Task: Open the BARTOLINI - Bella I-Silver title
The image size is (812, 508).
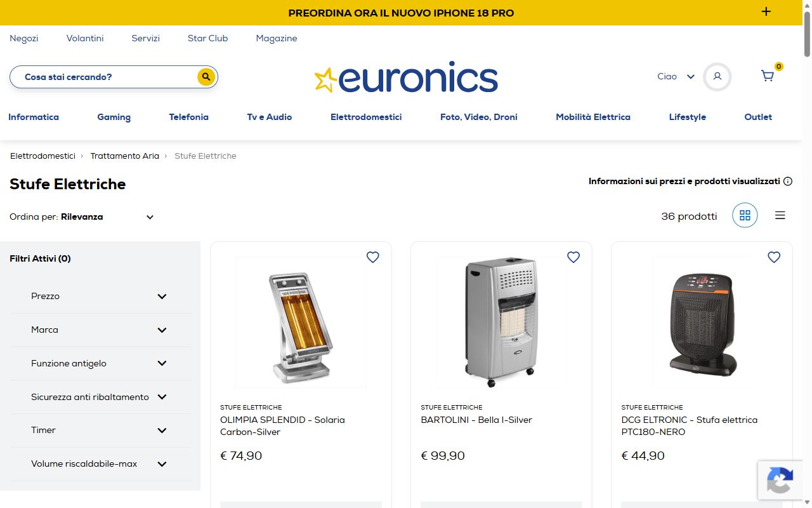Action: [x=476, y=420]
